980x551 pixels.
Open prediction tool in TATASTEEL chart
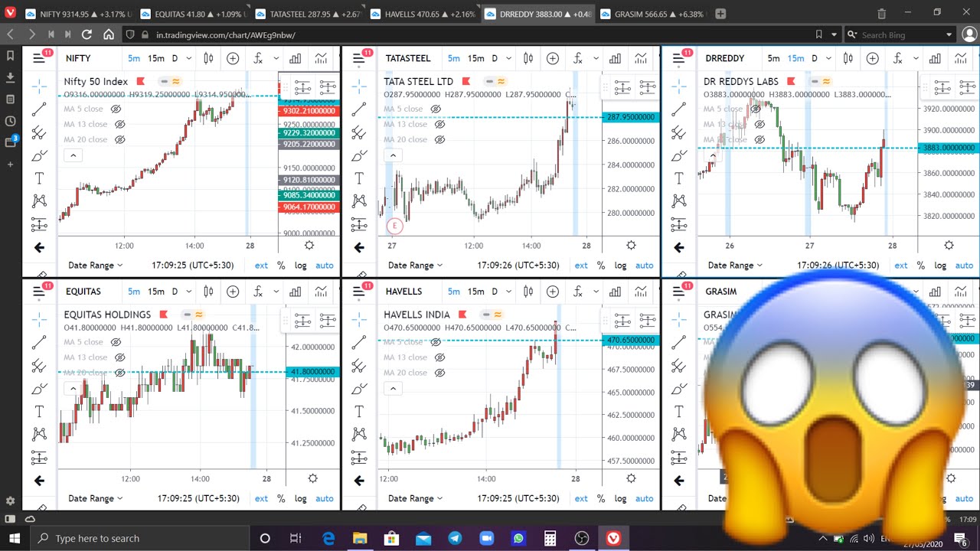click(x=359, y=224)
